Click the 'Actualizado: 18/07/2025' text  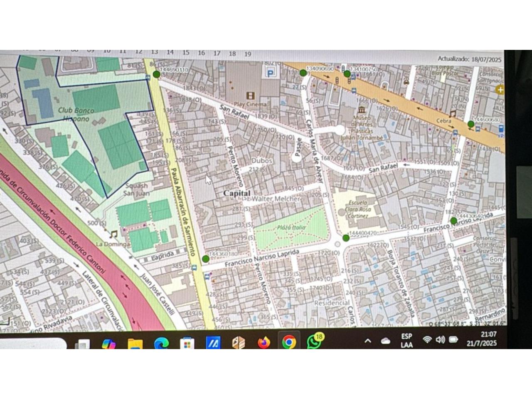[470, 59]
